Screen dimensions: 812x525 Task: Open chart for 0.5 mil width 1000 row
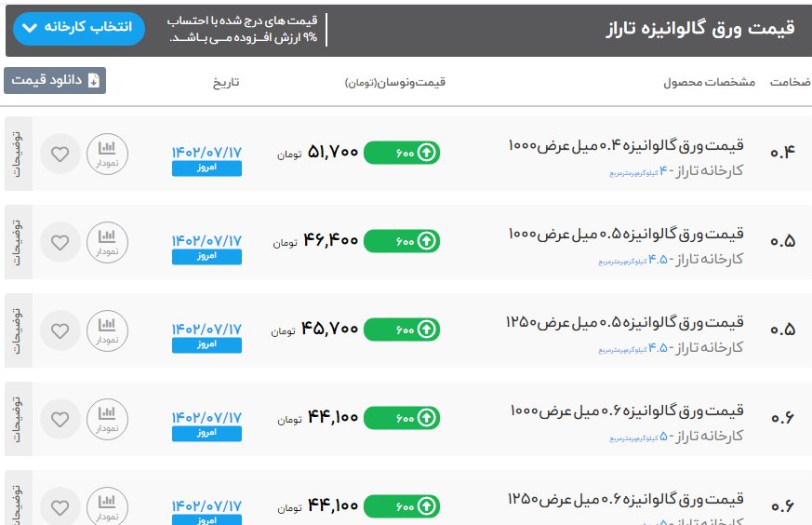(107, 242)
